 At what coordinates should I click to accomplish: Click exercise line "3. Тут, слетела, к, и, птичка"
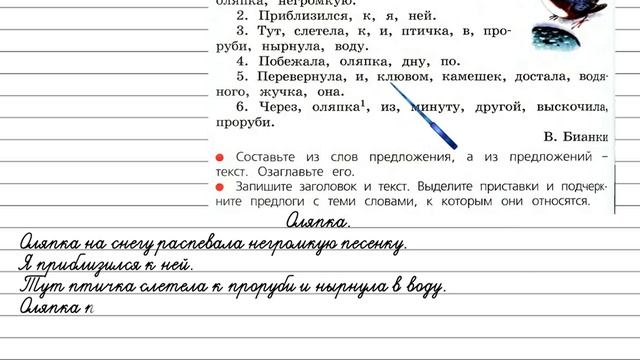coord(373,31)
